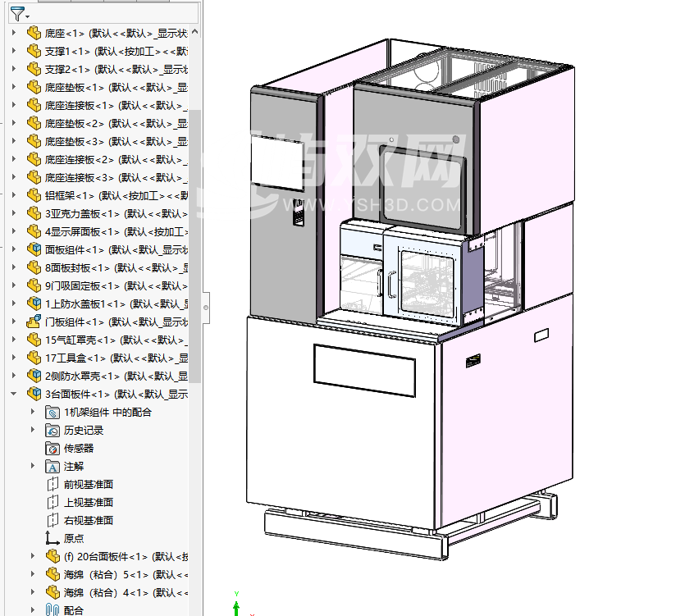Collapse the 3台面板件<1> tree node
Image resolution: width=685 pixels, height=616 pixels.
click(x=14, y=394)
